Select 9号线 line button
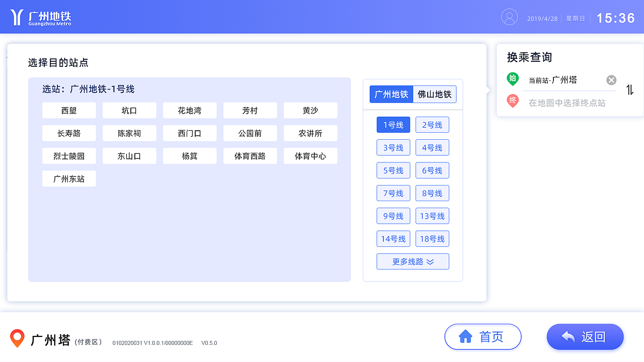The width and height of the screenshot is (644, 362). pos(393,216)
